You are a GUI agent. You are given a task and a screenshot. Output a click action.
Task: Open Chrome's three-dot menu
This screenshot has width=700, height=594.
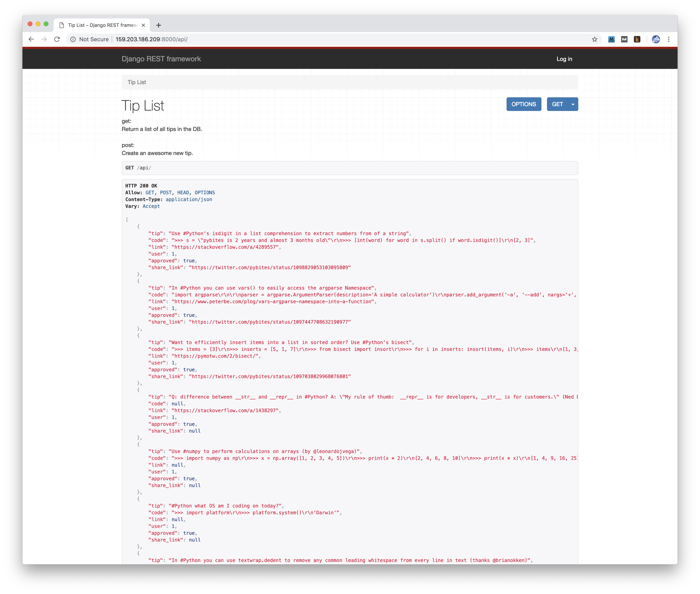669,39
